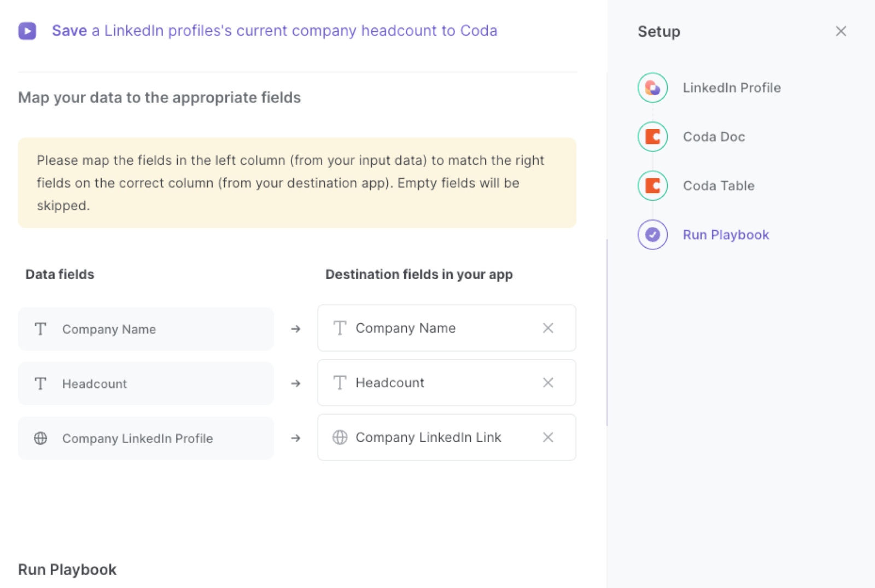The width and height of the screenshot is (875, 588).
Task: Click the Setup panel title
Action: [x=659, y=32]
